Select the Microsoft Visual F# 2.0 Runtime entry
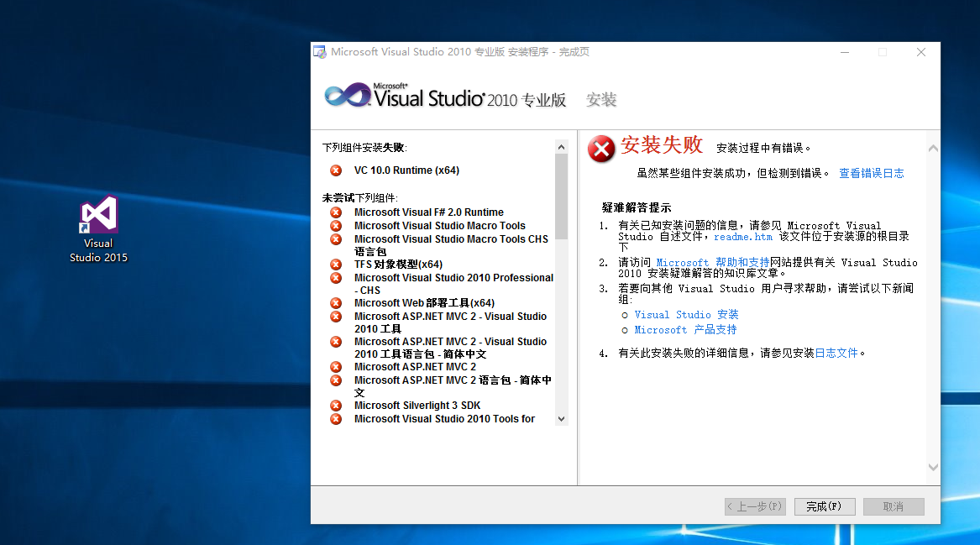Viewport: 980px width, 545px height. click(429, 212)
